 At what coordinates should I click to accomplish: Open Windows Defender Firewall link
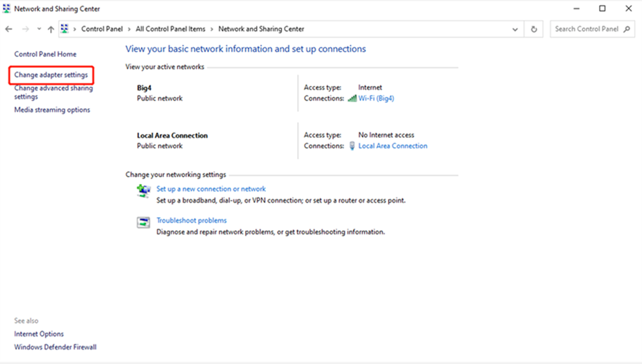(55, 347)
